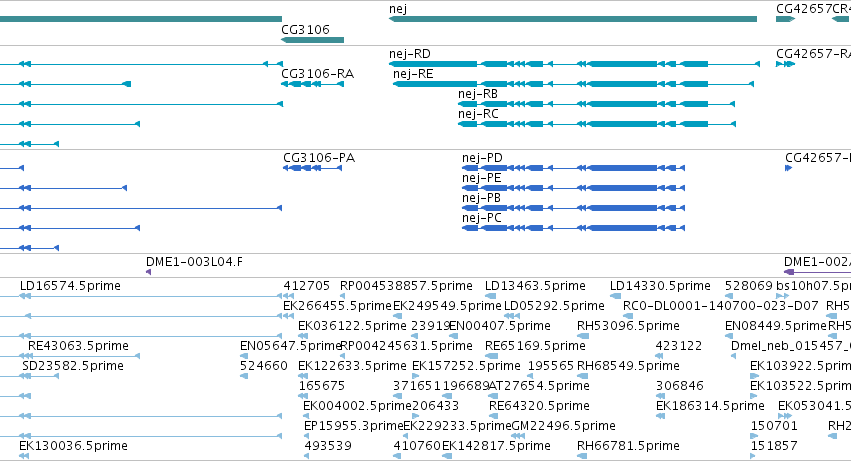
Task: Click the EK229233.5prime label
Action: click(458, 426)
